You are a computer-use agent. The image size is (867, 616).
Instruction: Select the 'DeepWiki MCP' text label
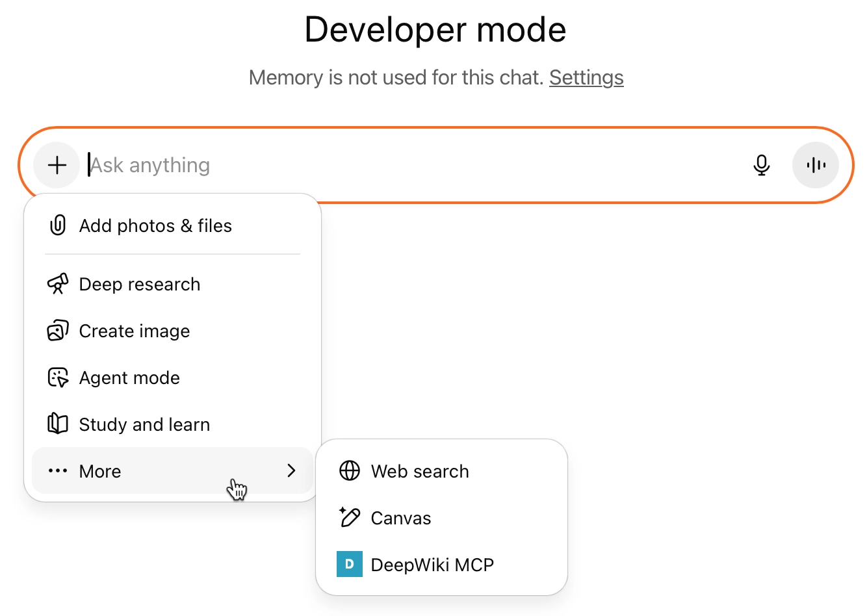(432, 565)
